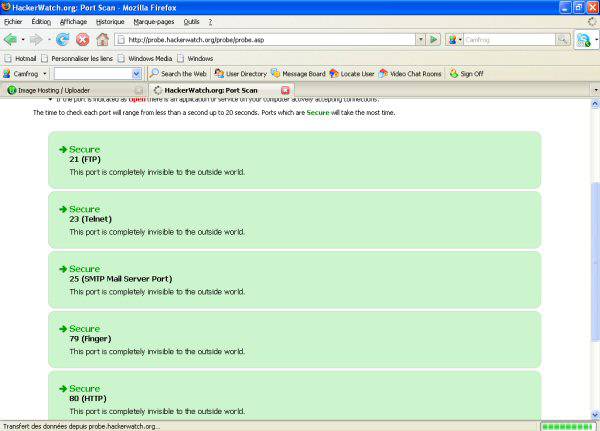This screenshot has width=600, height=431.
Task: Click the green loading progress bar
Action: [568, 426]
